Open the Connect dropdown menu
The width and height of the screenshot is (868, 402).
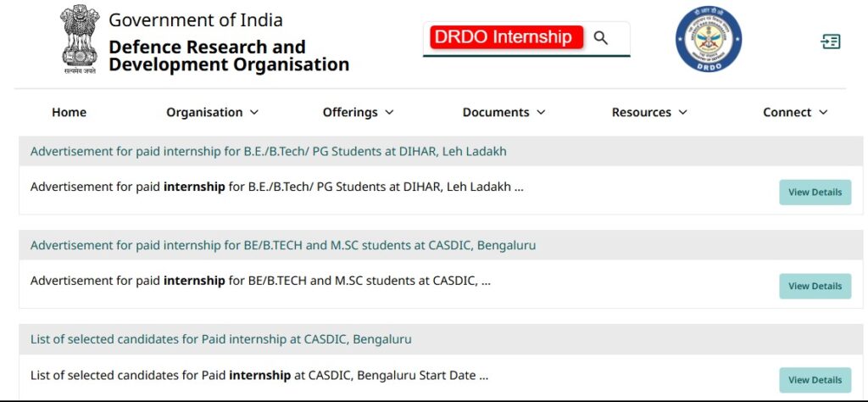(x=795, y=112)
